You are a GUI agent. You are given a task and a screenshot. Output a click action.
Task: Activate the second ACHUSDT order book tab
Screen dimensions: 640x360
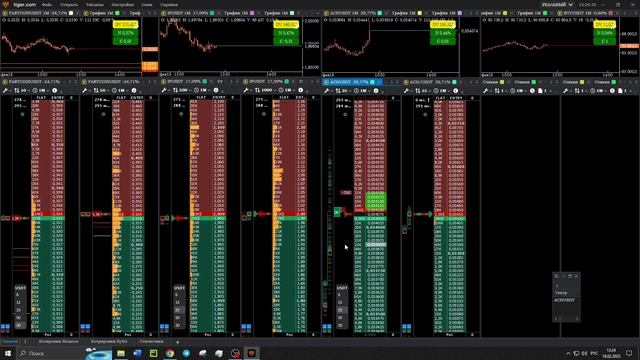click(430, 82)
